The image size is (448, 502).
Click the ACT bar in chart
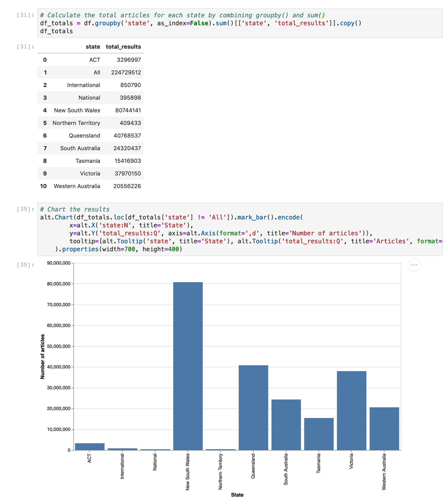tap(90, 447)
